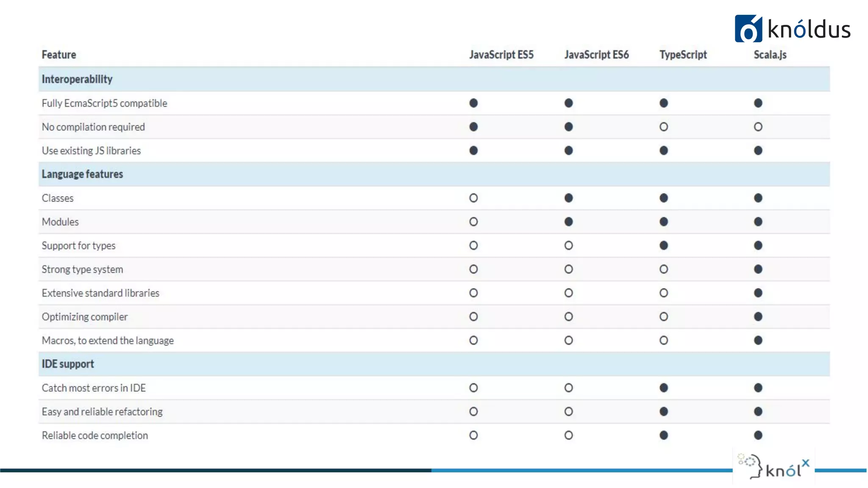Click filled dot for TypeScript Classes
Viewport: 868px width, 488px height.
click(664, 198)
